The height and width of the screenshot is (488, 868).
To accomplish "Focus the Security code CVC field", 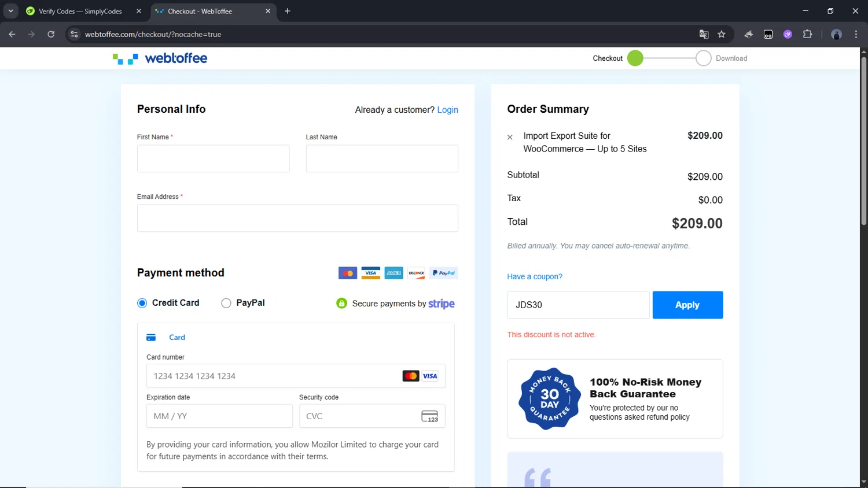I will 372,416.
